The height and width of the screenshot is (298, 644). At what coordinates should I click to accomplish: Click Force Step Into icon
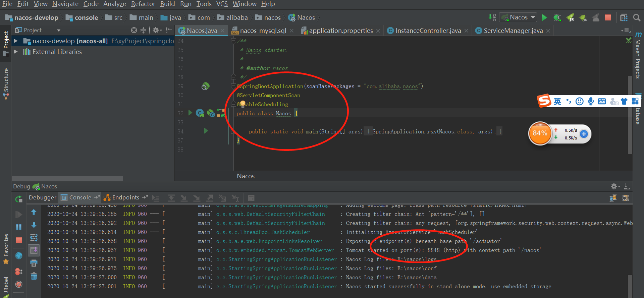[197, 198]
